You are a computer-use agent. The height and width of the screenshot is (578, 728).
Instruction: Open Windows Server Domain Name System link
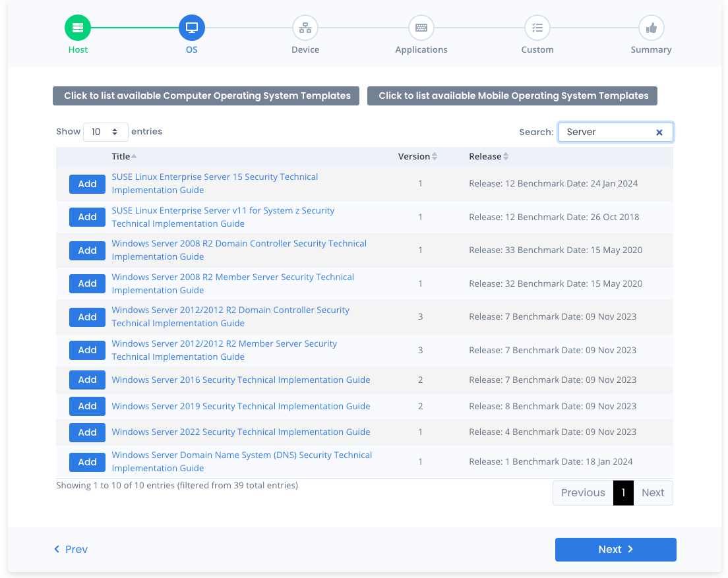pos(242,461)
